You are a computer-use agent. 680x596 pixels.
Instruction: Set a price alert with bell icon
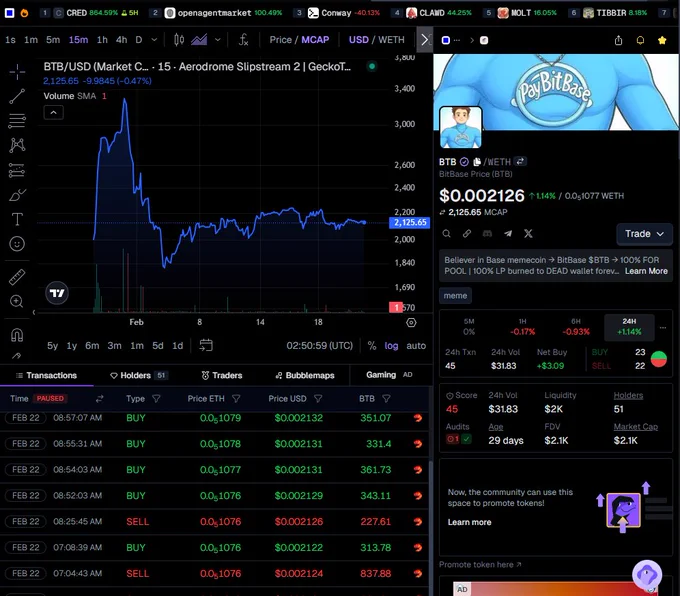640,40
